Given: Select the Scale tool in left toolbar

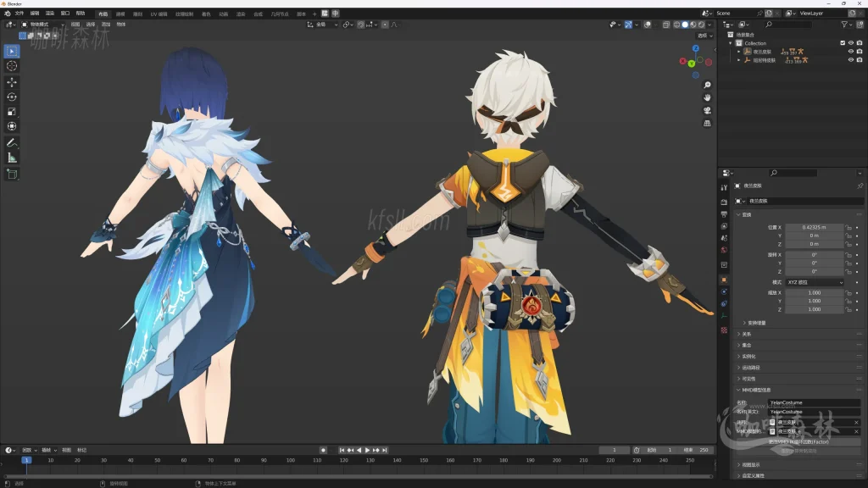Looking at the screenshot, I should (12, 112).
